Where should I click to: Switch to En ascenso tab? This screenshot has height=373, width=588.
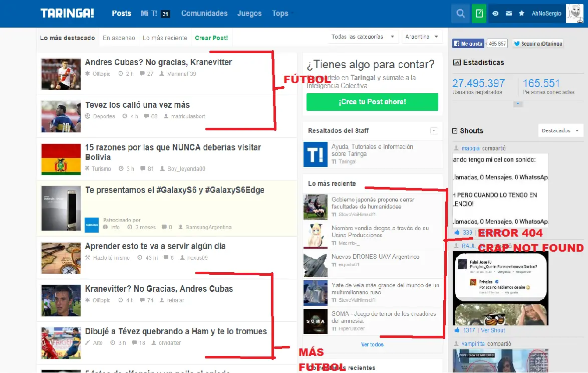pyautogui.click(x=119, y=38)
